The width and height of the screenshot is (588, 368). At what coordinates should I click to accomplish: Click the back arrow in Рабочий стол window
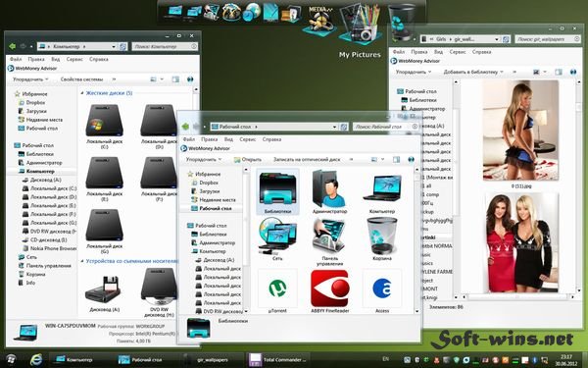tap(185, 127)
